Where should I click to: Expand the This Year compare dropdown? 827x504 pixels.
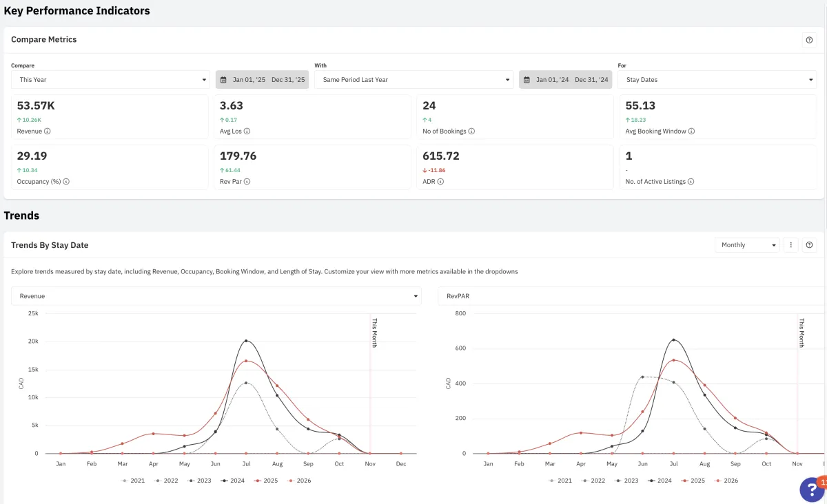[110, 80]
